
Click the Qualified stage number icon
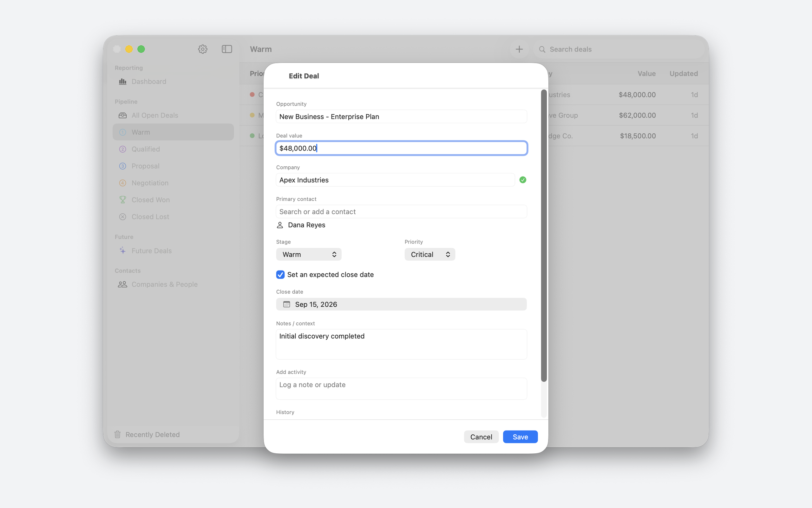[x=123, y=149]
